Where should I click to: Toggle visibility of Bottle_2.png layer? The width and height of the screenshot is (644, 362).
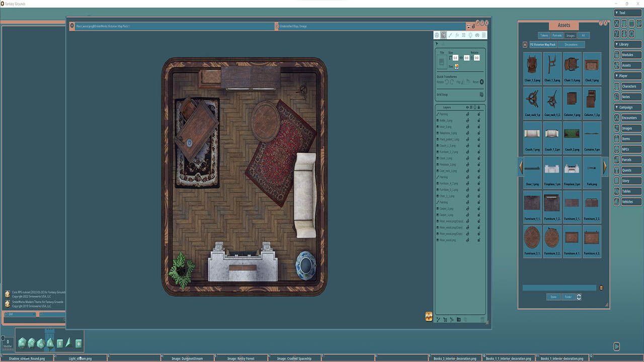(467, 121)
